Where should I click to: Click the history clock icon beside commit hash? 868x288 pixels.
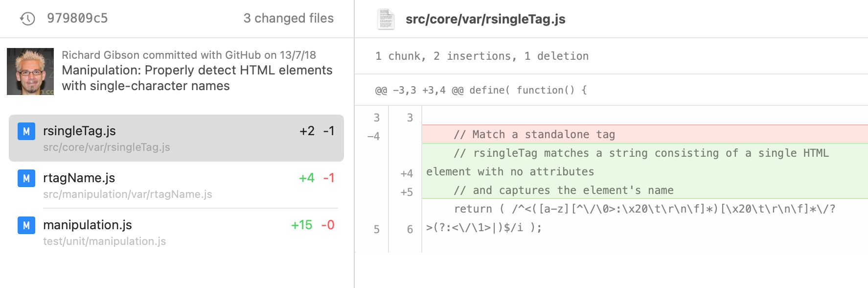27,19
